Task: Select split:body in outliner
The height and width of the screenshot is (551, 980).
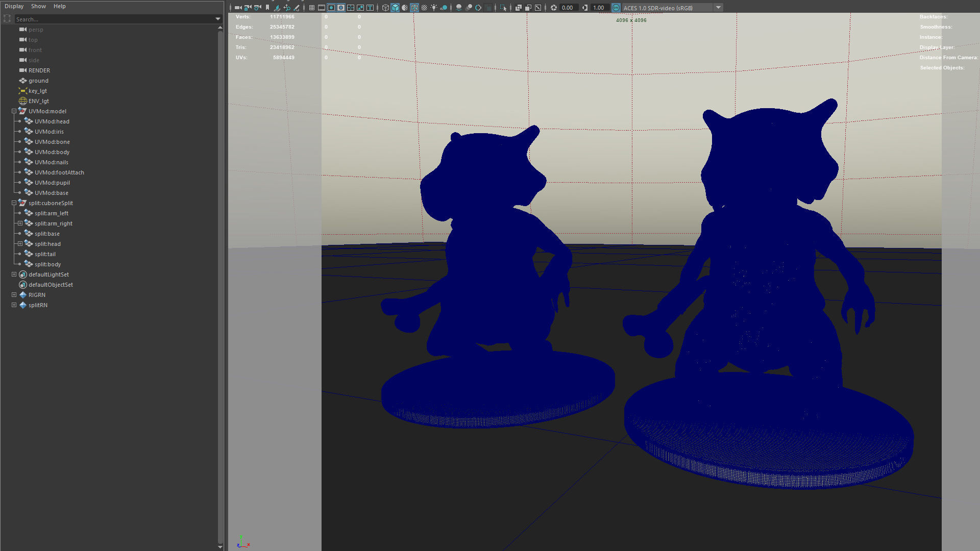Action: [47, 264]
